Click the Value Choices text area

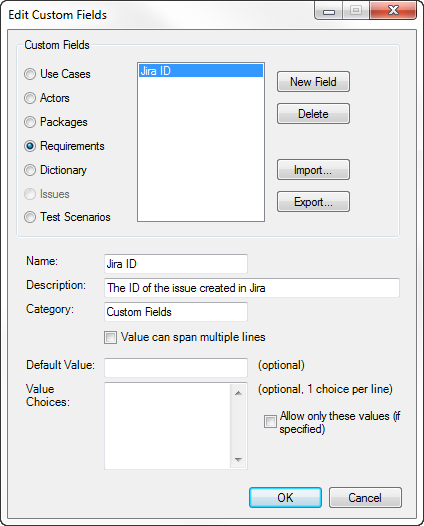[167, 426]
